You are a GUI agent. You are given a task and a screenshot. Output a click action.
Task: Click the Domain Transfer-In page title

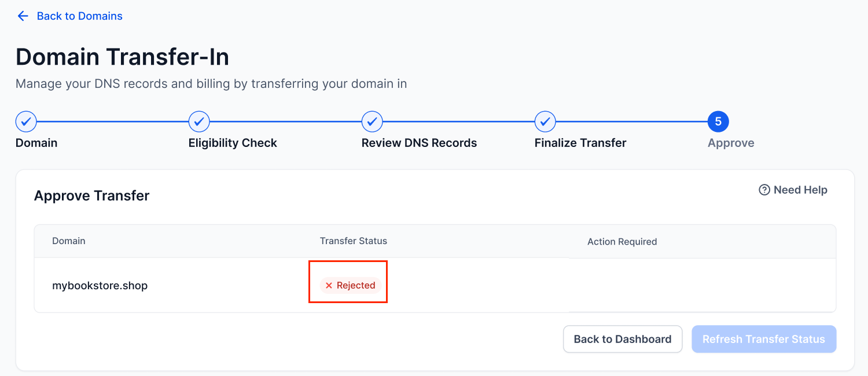tap(123, 57)
